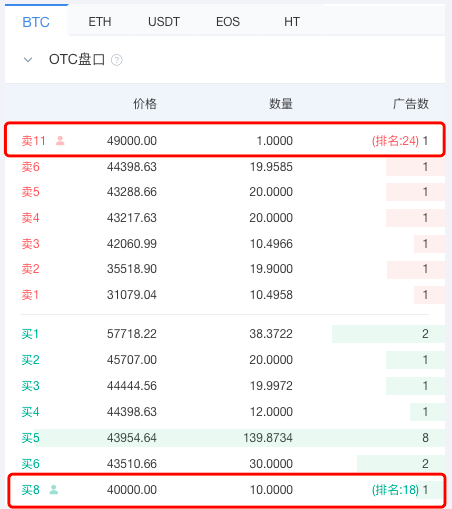Click the 排名:18 ranking label
Image resolution: width=452 pixels, height=509 pixels.
point(395,490)
